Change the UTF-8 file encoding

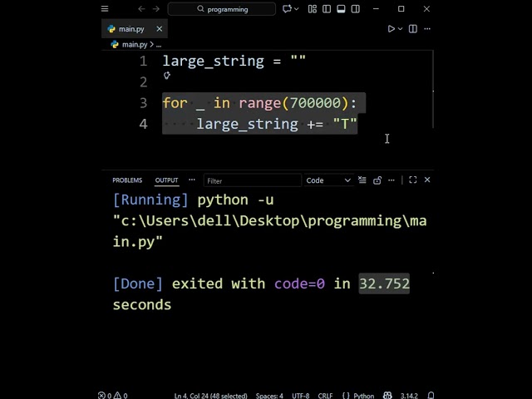tap(301, 396)
